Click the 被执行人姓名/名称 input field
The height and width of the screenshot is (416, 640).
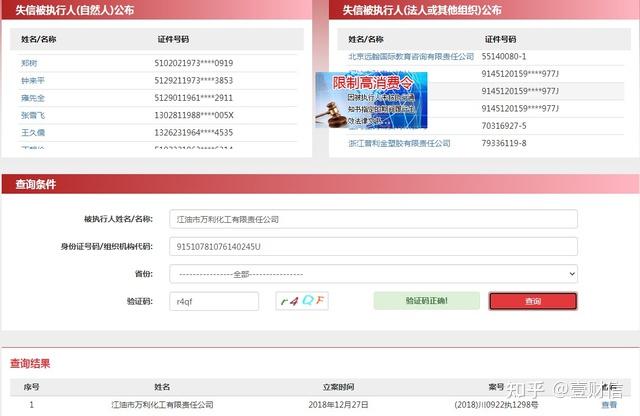(373, 219)
